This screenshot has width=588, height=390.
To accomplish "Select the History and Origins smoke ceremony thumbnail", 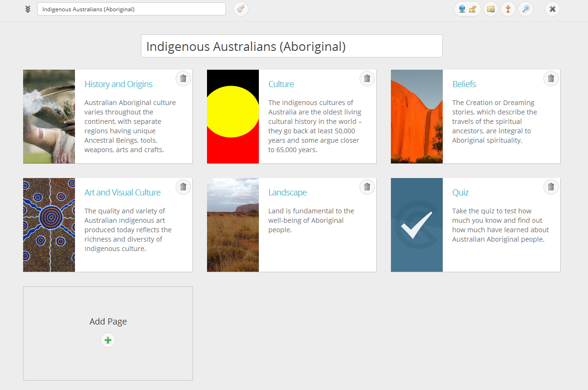I will coord(49,117).
